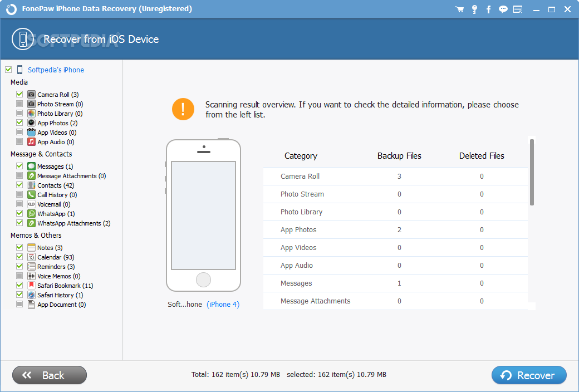Click the Category column header
The width and height of the screenshot is (579, 392).
coord(301,156)
